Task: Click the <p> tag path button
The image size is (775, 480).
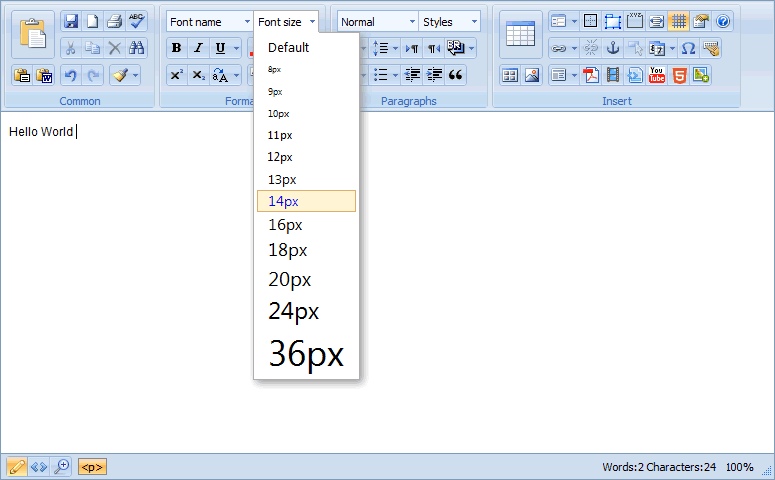Action: pyautogui.click(x=92, y=467)
